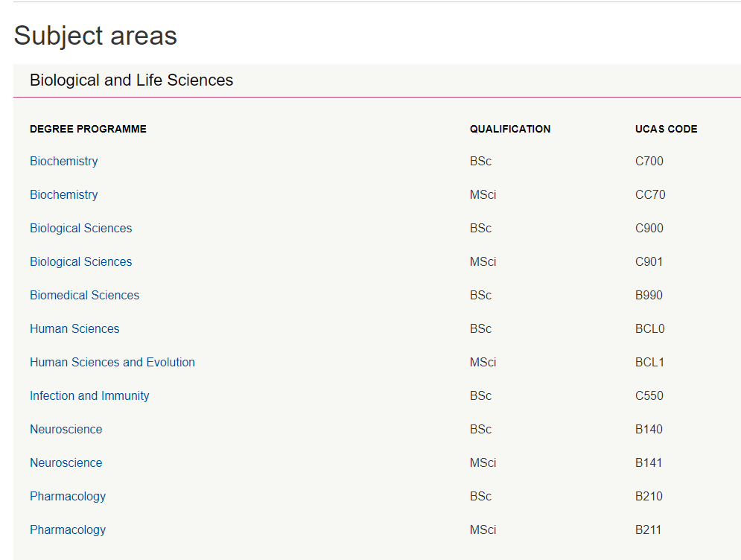Open the Biomedical Sciences link
The width and height of the screenshot is (741, 560).
point(85,296)
